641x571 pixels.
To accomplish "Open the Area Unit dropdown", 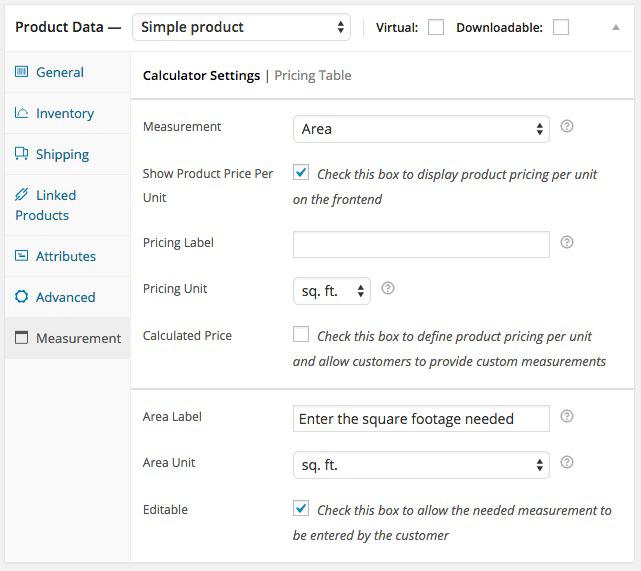I will [420, 465].
